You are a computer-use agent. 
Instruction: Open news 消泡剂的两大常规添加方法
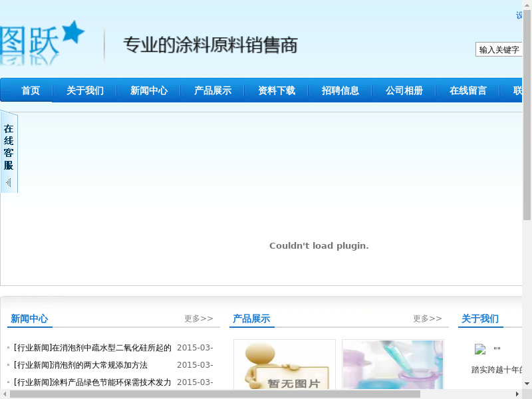coord(80,365)
